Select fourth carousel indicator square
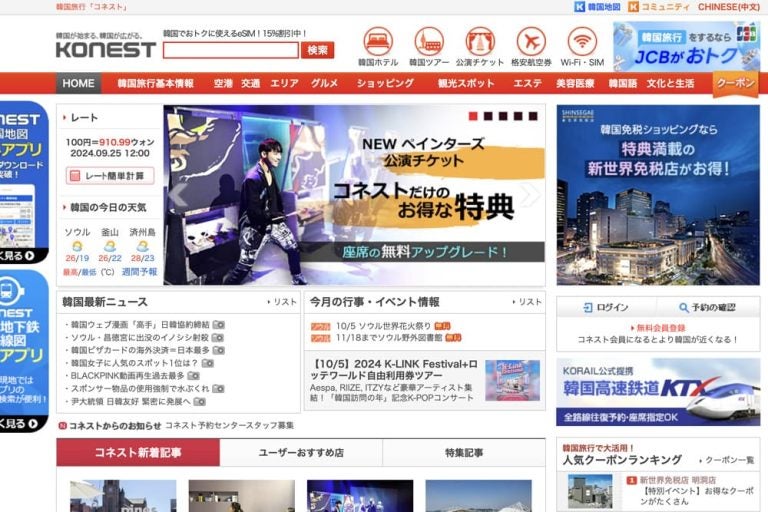This screenshot has height=512, width=768. click(518, 116)
